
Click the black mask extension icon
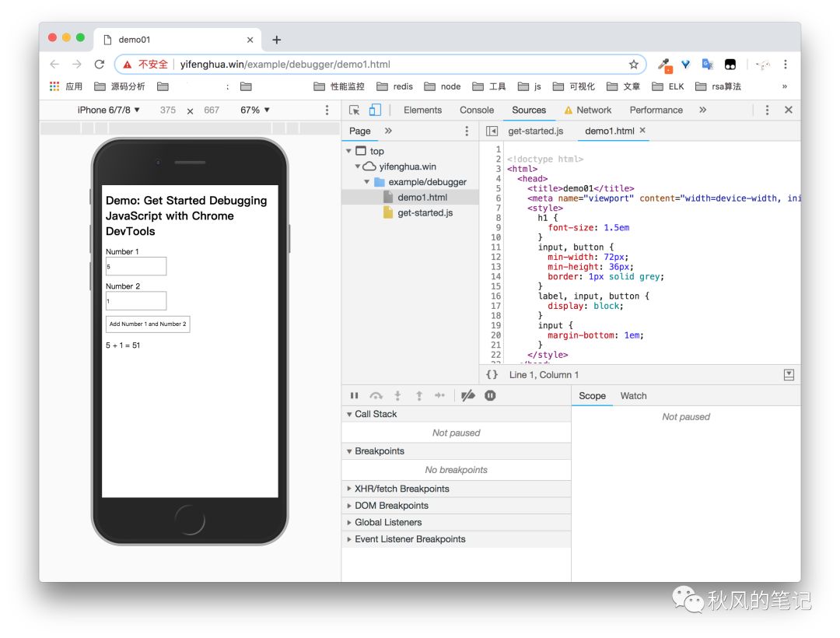730,65
